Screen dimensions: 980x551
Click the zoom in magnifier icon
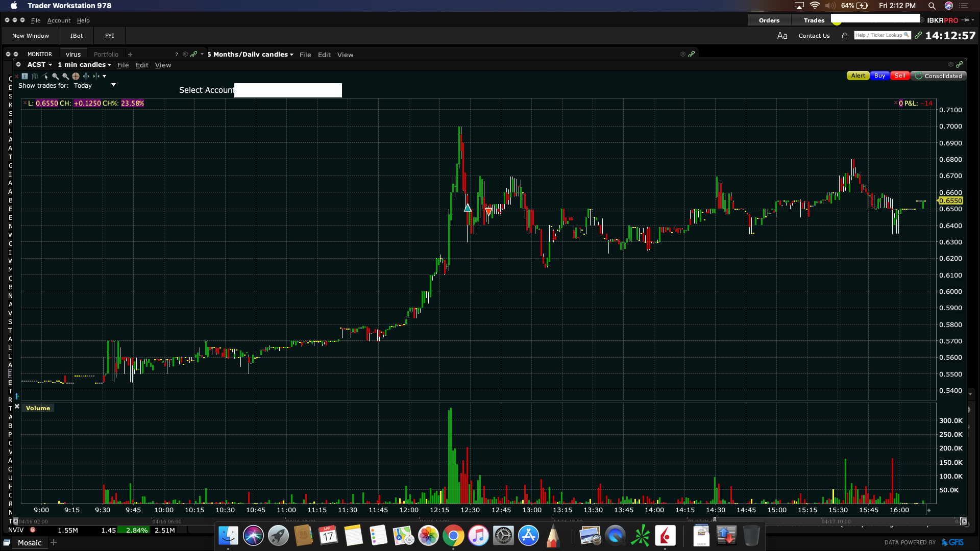[x=55, y=76]
